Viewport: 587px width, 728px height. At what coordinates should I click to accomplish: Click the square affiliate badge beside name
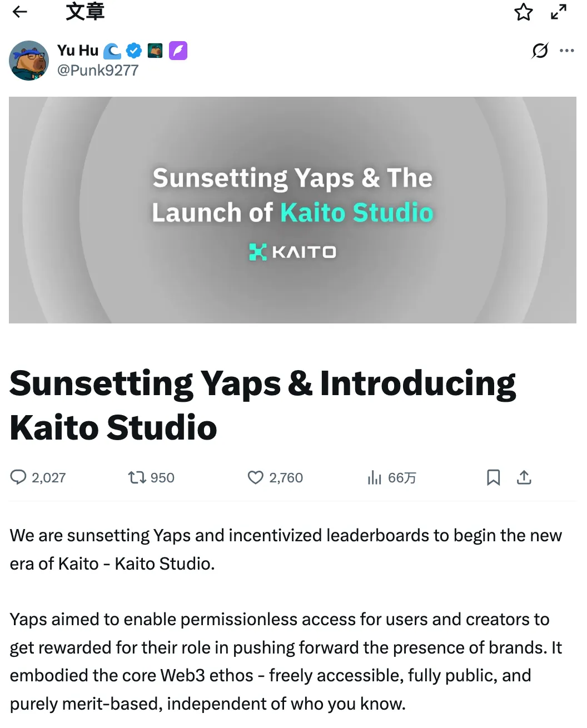(155, 51)
